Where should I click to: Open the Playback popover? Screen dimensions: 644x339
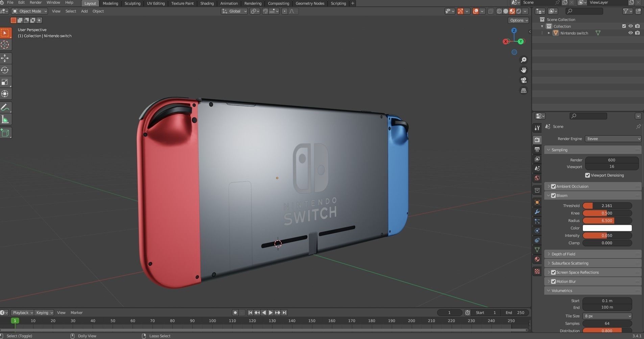(x=23, y=313)
